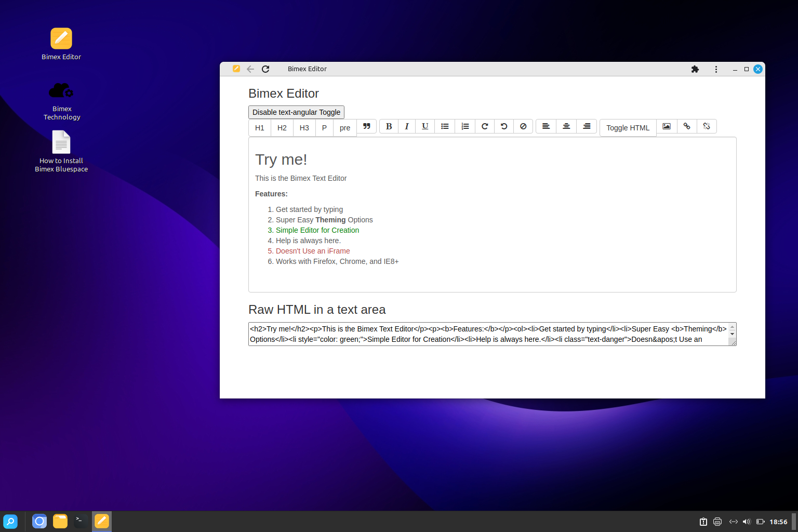Image resolution: width=798 pixels, height=532 pixels.
Task: Apply H1 heading format
Action: 260,128
